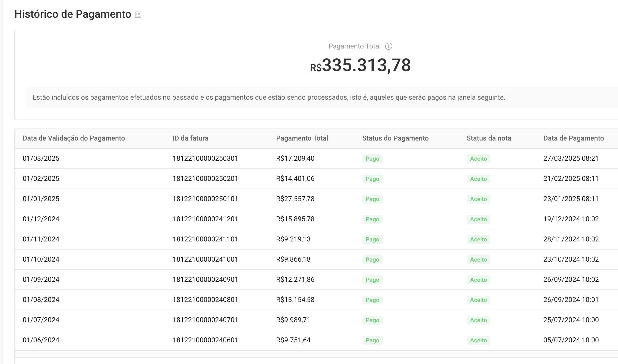618x364 pixels.
Task: Click the Pago badge in the 01/10/2024 row
Action: (372, 260)
